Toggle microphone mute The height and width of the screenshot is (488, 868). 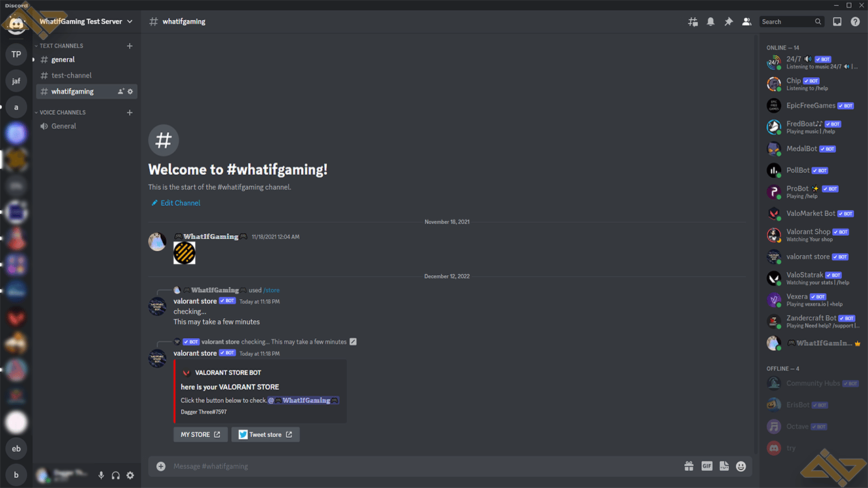(x=101, y=476)
